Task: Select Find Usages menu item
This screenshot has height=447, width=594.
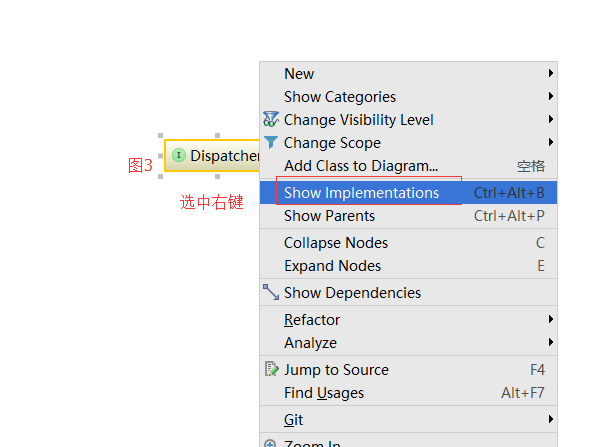Action: point(408,392)
